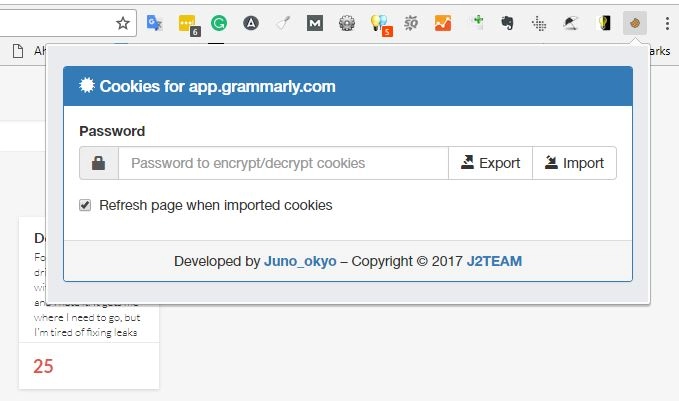The height and width of the screenshot is (401, 679).
Task: Open the orange analytics chart extension
Action: (x=443, y=23)
